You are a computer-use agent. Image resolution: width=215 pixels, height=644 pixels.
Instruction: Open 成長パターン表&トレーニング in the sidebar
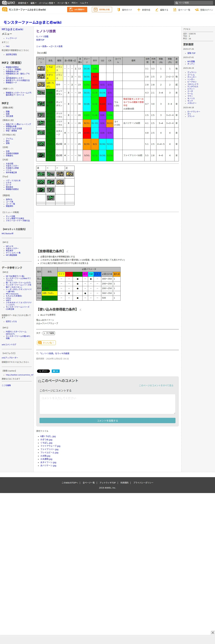[18, 124]
